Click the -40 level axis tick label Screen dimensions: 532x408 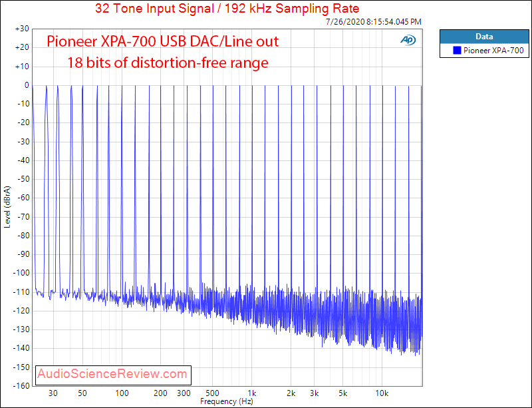coord(23,160)
